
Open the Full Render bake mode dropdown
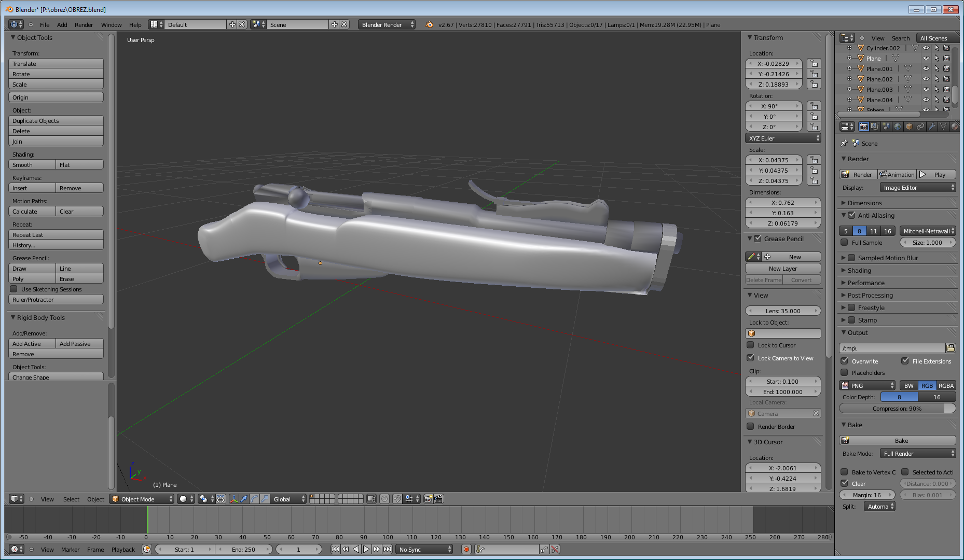(918, 453)
